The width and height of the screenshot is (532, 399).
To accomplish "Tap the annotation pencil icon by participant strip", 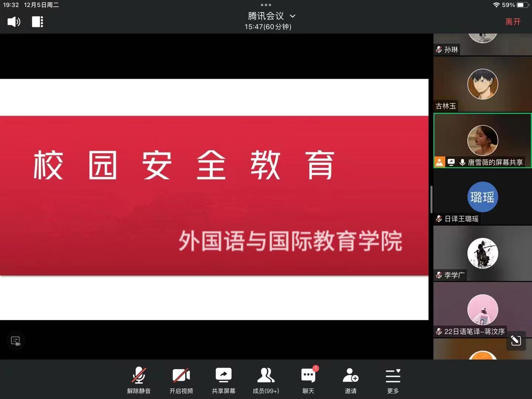I will point(516,340).
